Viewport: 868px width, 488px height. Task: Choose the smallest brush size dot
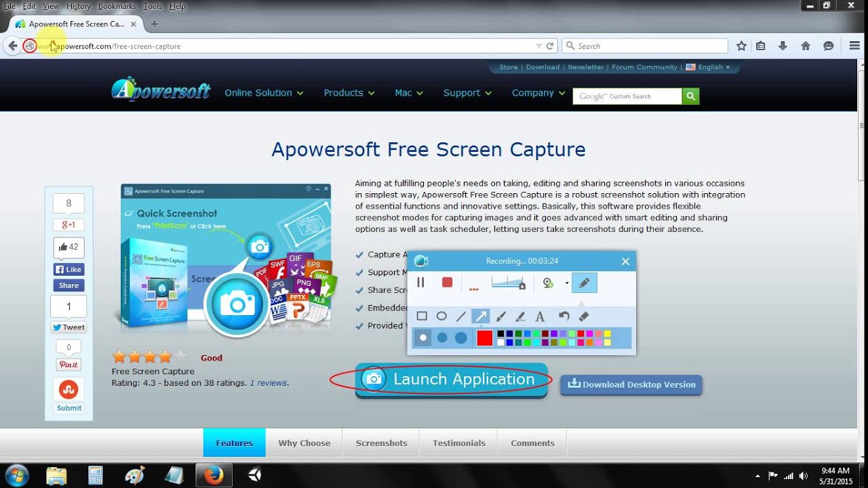(x=423, y=338)
